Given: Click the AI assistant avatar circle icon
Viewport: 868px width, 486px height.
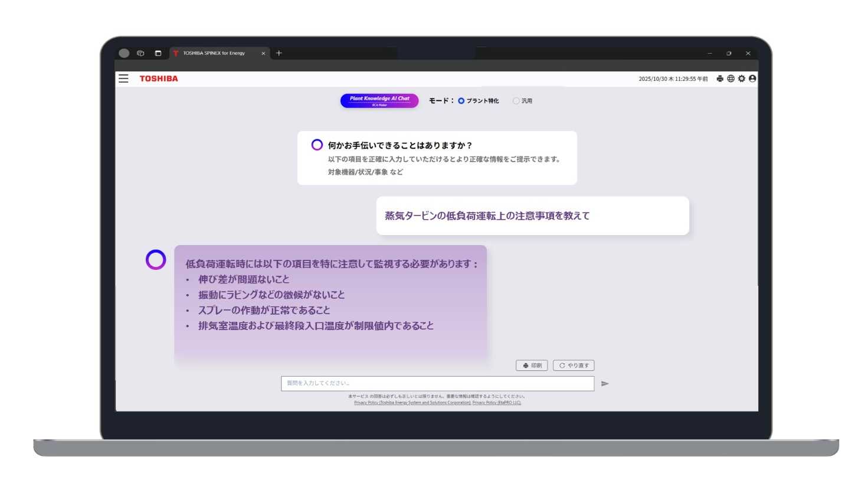Looking at the screenshot, I should (x=155, y=259).
